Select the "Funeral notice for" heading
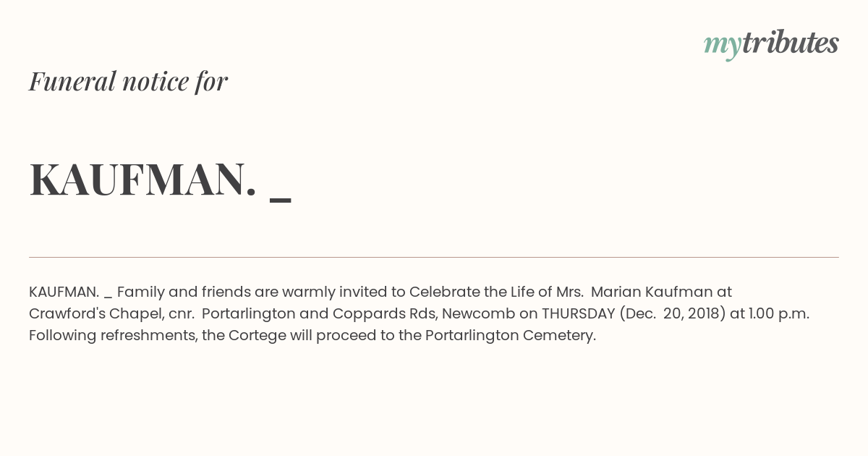868x456 pixels. tap(128, 81)
